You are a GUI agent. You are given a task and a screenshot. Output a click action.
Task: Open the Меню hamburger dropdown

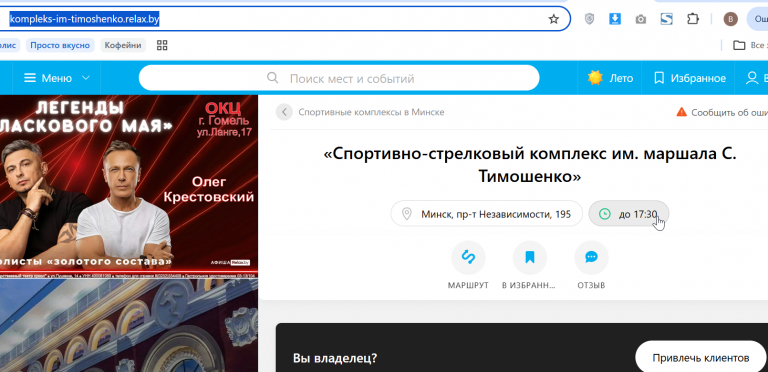pos(57,78)
